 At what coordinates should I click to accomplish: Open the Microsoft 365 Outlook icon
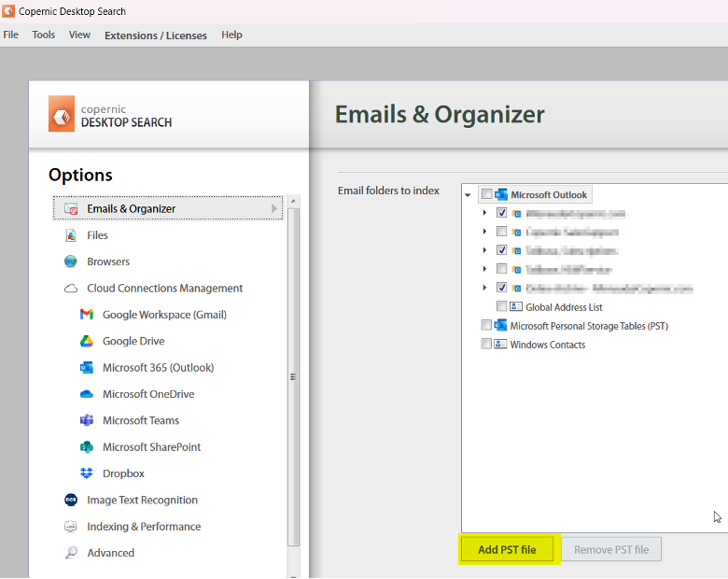[x=87, y=368]
